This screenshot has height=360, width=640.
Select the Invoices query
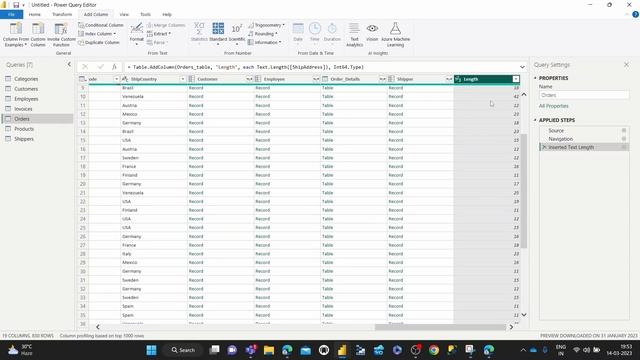coord(23,109)
